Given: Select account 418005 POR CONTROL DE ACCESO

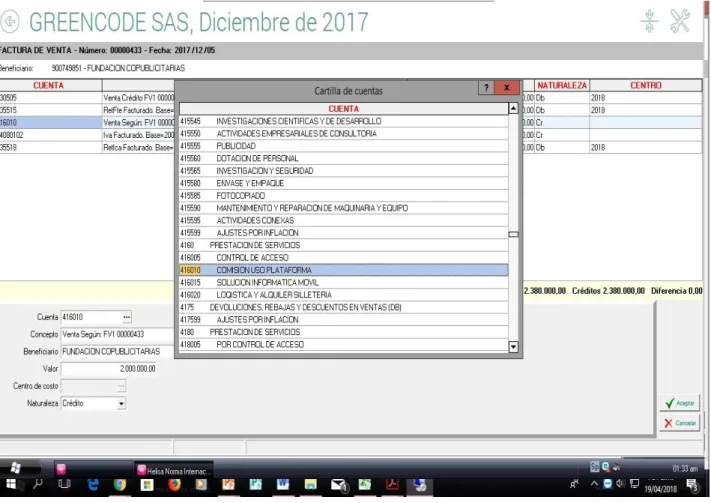Looking at the screenshot, I should 344,345.
